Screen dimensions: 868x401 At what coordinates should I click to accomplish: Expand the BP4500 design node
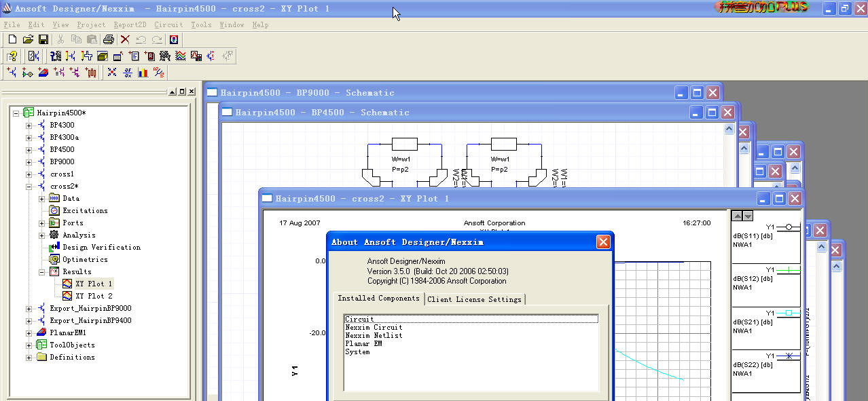tap(29, 150)
